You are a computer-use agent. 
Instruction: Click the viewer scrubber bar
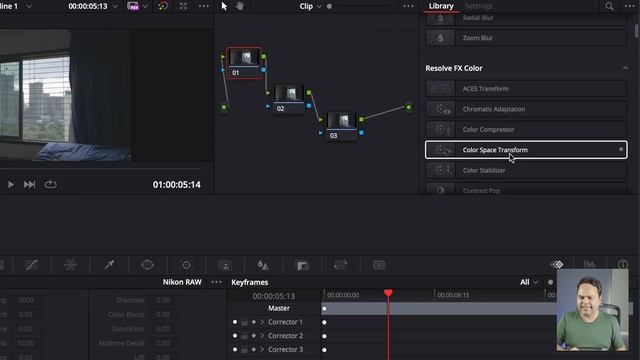click(100, 168)
